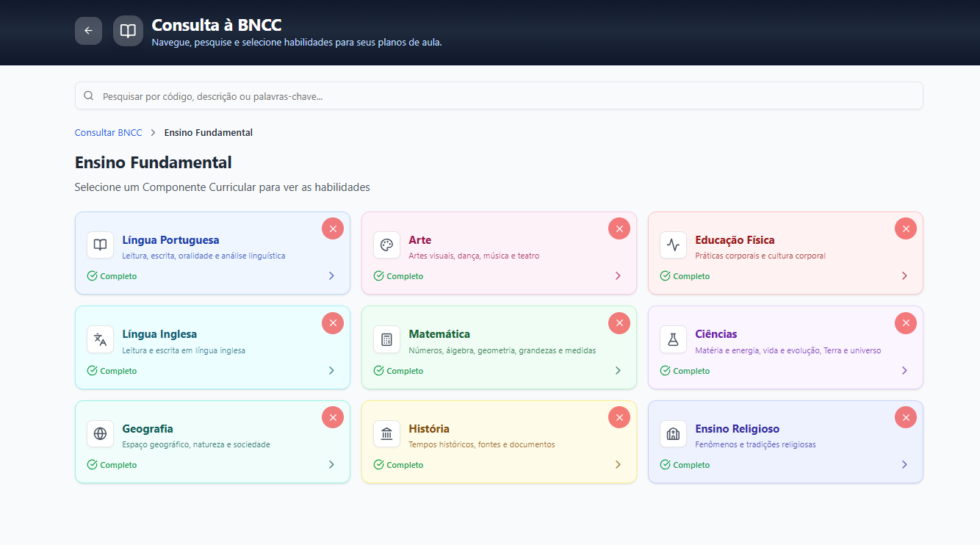
Task: Open Língua Portuguesa via its chevron arrow
Action: pyautogui.click(x=331, y=276)
